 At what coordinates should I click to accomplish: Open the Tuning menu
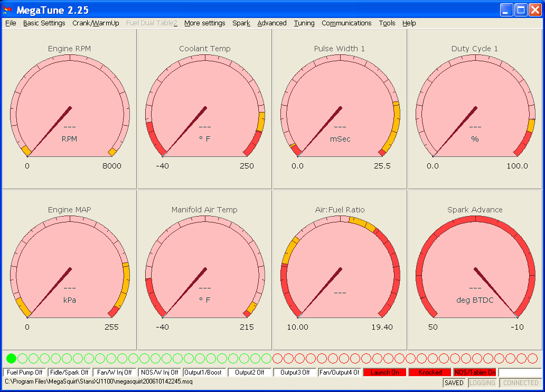[x=304, y=23]
